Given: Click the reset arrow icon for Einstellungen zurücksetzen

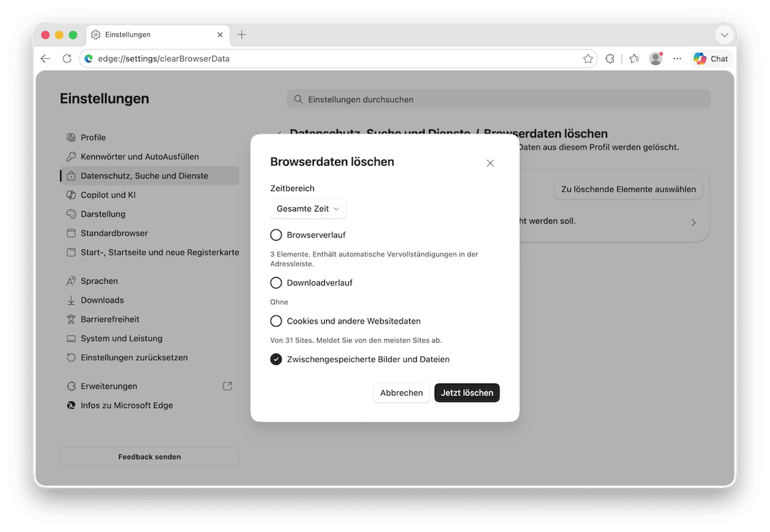Looking at the screenshot, I should click(71, 357).
